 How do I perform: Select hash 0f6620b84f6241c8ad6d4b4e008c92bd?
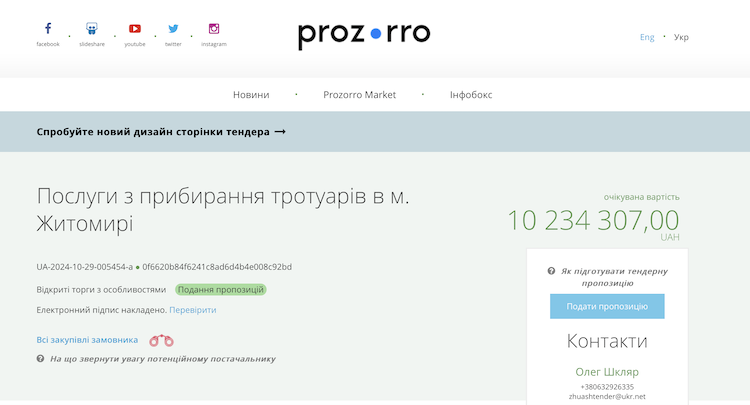pyautogui.click(x=217, y=267)
